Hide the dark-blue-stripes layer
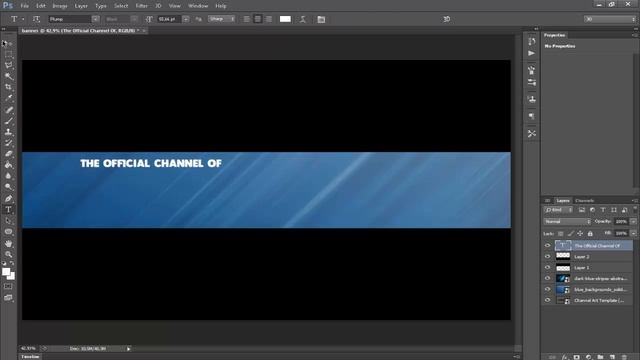Image resolution: width=640 pixels, height=360 pixels. click(x=547, y=278)
